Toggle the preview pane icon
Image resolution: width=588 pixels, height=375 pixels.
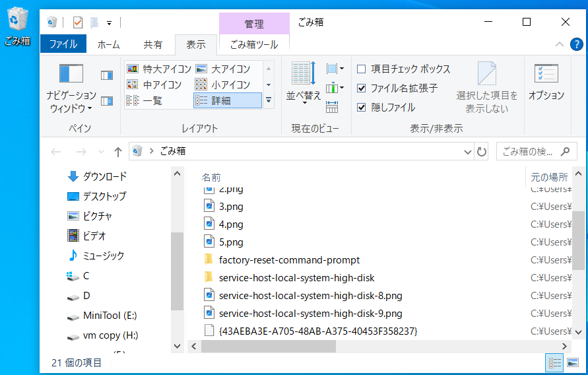click(107, 75)
